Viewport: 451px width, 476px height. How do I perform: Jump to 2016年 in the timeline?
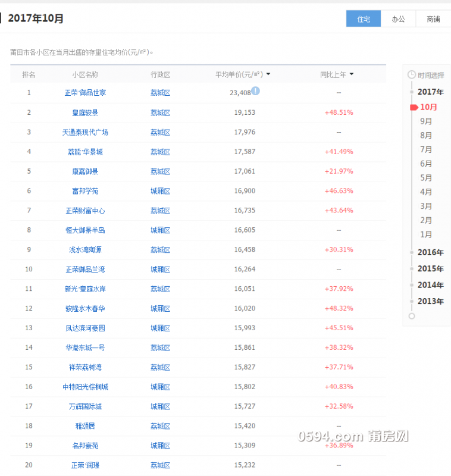pos(431,252)
